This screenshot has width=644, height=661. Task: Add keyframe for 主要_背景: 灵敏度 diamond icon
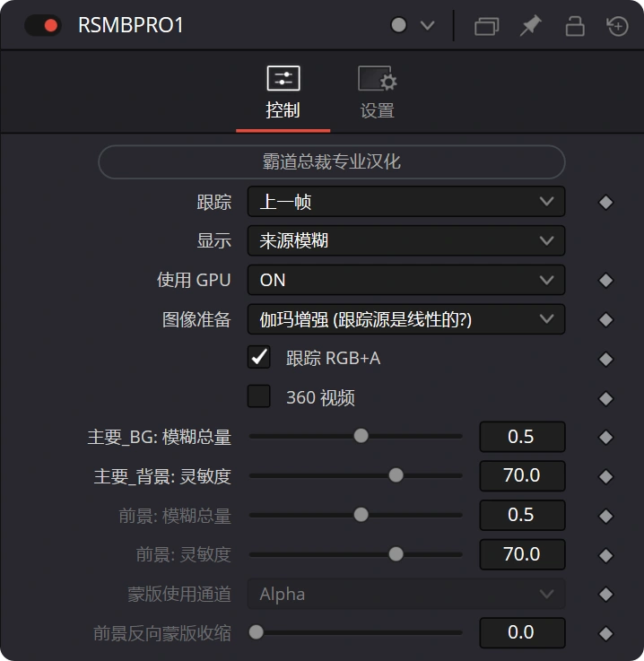605,477
